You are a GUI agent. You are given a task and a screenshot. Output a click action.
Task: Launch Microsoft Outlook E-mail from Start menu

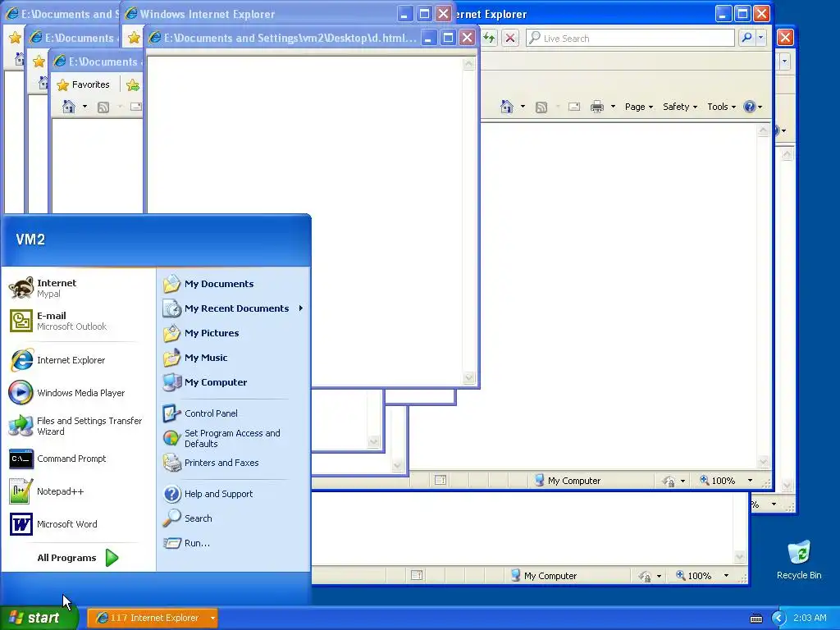click(78, 321)
